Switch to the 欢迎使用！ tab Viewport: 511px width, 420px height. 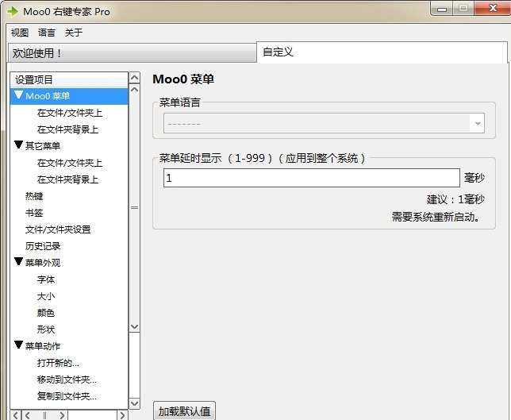pos(132,53)
